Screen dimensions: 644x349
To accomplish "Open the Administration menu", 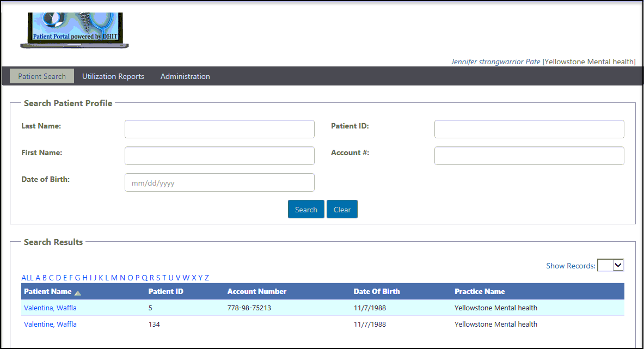I will tap(185, 76).
